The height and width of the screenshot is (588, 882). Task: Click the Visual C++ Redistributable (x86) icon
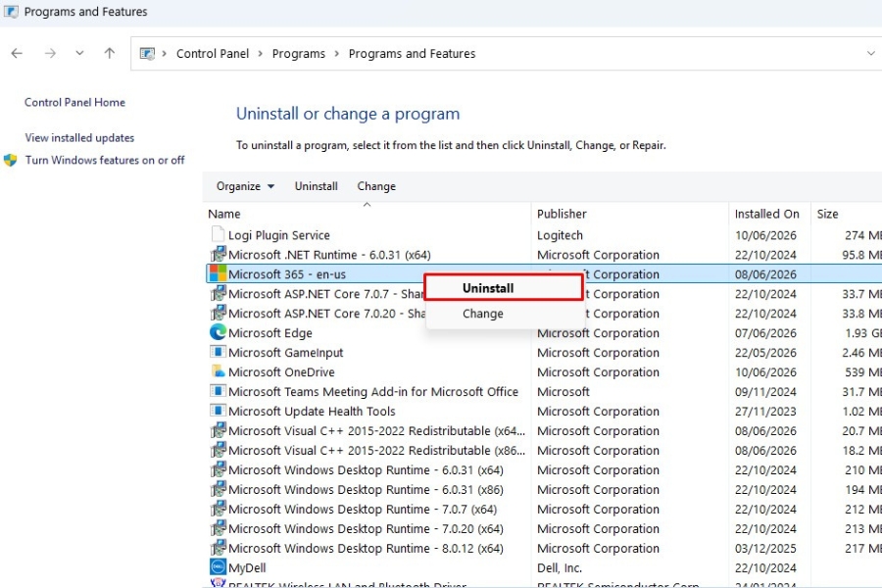(x=218, y=450)
